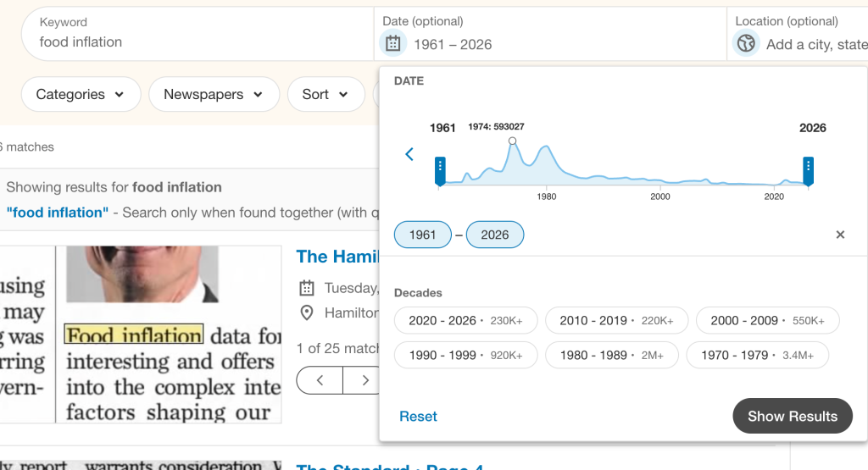
Task: Choose the 1990 - 1999 decade filter
Action: [x=465, y=356]
